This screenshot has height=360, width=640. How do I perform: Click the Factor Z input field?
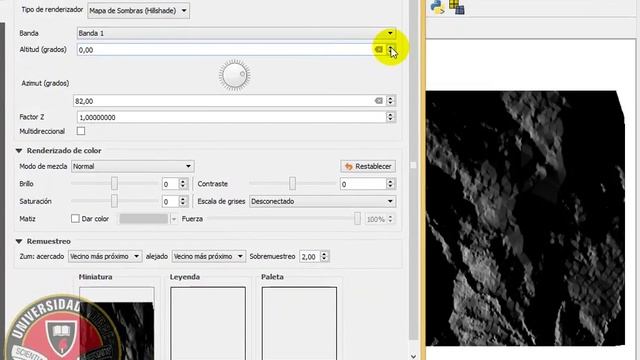pyautogui.click(x=231, y=117)
